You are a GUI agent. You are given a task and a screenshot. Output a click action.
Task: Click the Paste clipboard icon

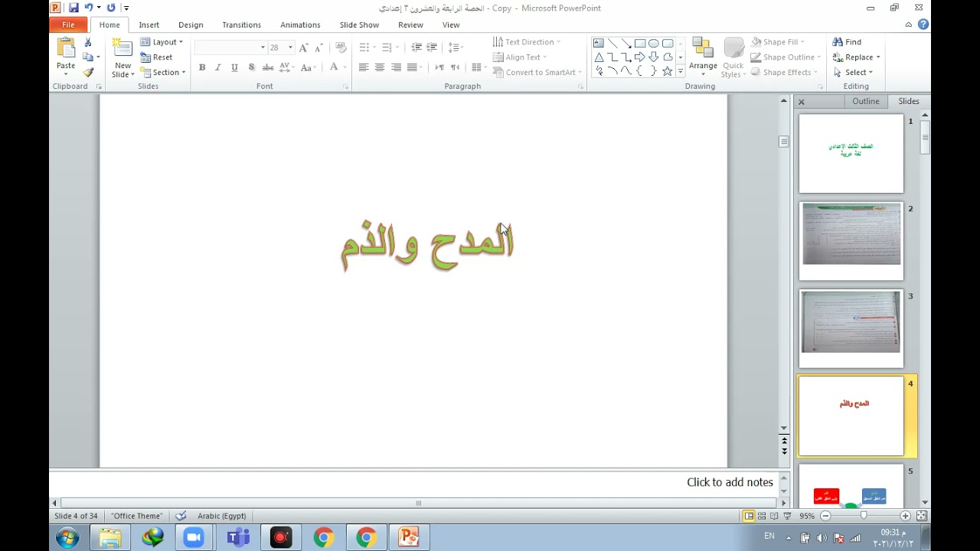(x=66, y=47)
